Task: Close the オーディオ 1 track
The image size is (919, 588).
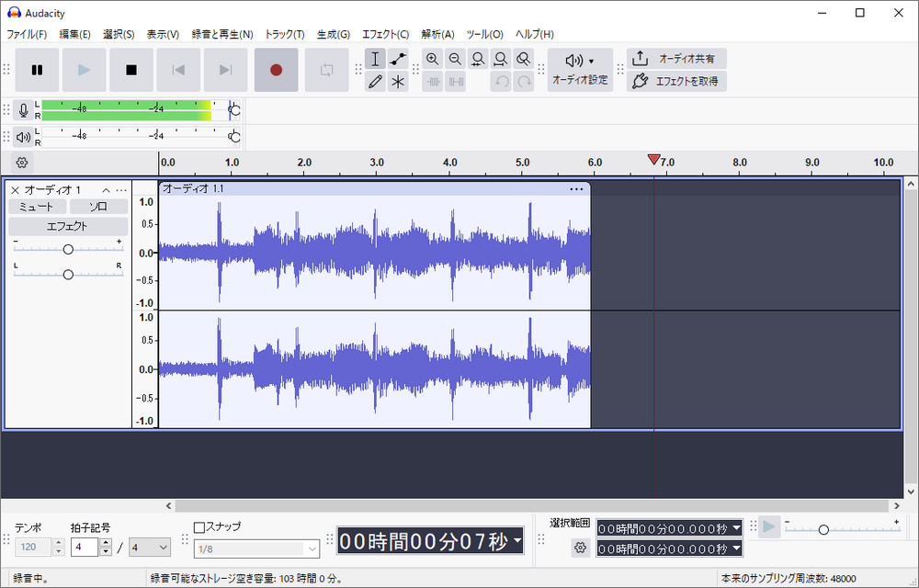Action: pos(16,190)
